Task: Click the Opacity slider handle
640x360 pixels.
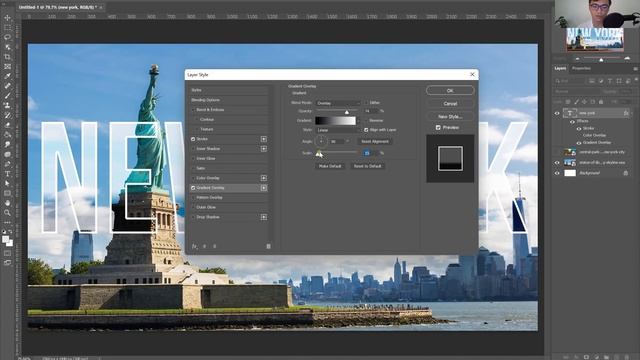Action: pos(347,112)
